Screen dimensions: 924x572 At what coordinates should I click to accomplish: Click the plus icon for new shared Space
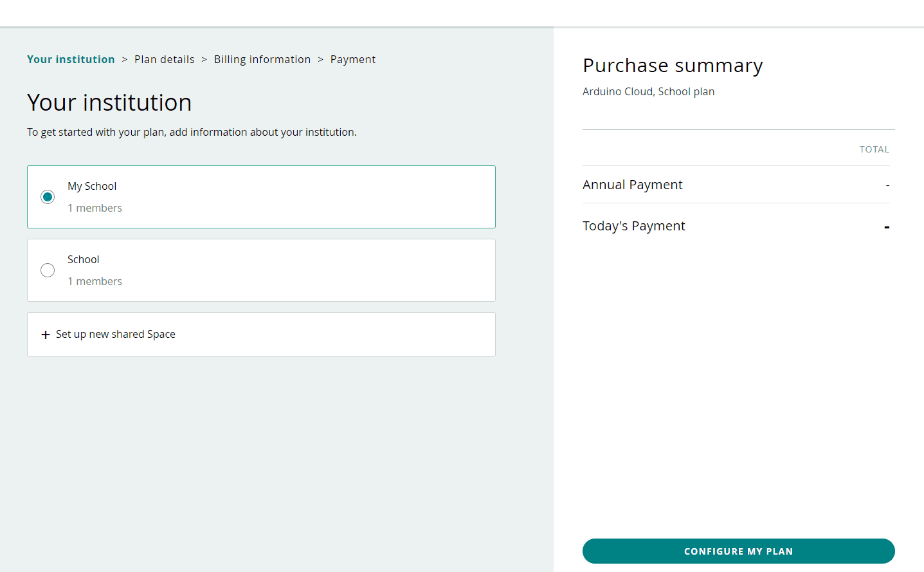point(46,335)
